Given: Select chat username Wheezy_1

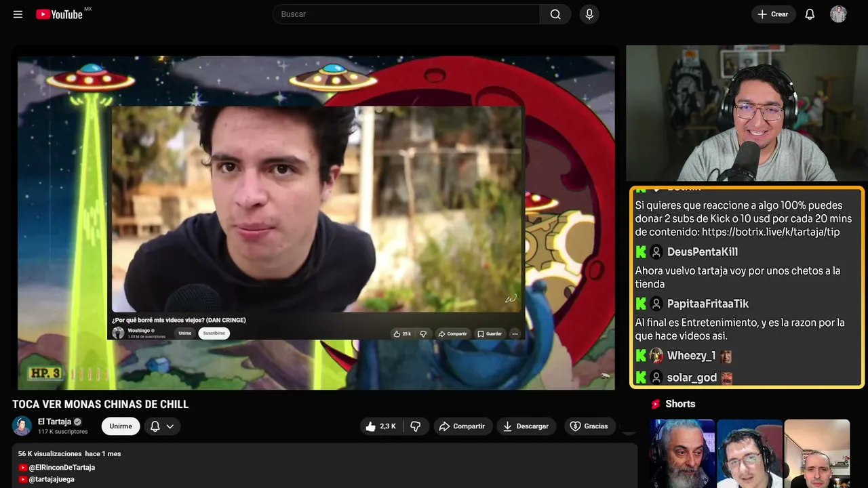Looking at the screenshot, I should [692, 356].
